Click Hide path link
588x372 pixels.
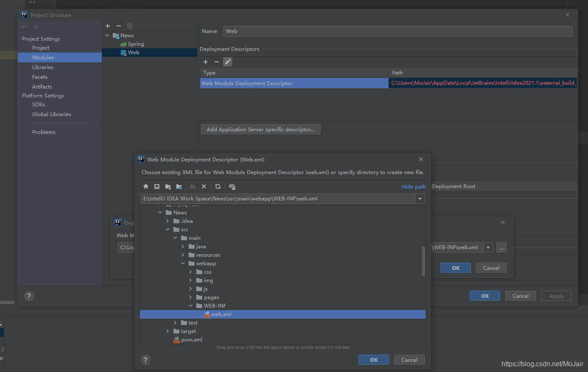point(414,187)
